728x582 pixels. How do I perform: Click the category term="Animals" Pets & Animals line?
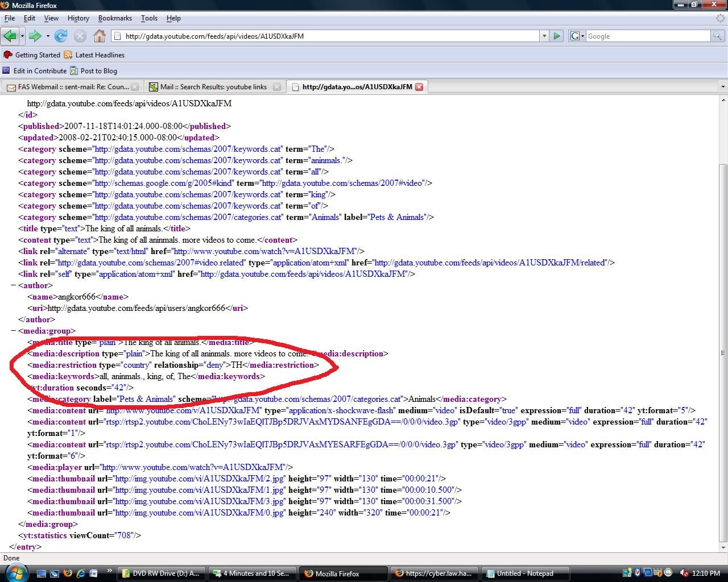tap(226, 217)
